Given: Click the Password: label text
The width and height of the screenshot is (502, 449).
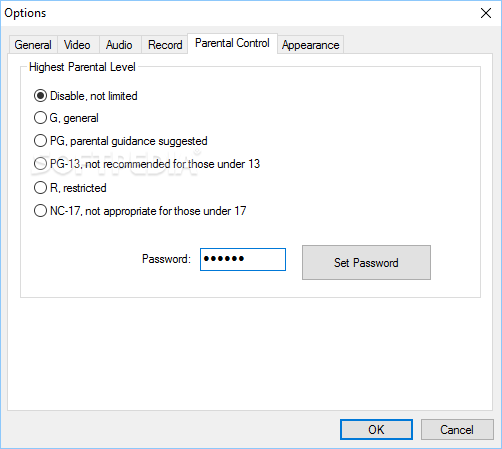Looking at the screenshot, I should point(166,259).
